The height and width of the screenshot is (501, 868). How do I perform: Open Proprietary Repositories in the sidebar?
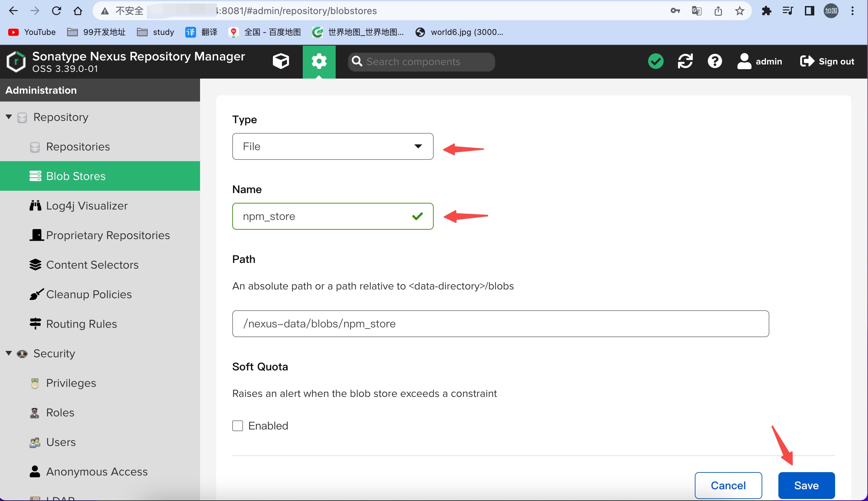[100, 235]
